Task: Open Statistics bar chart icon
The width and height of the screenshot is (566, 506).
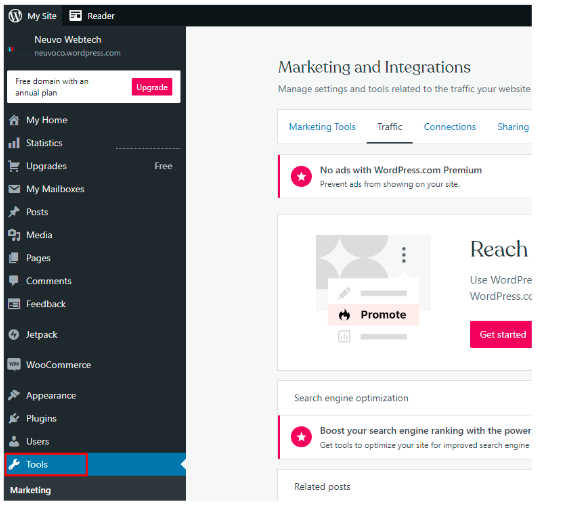Action: (x=14, y=143)
